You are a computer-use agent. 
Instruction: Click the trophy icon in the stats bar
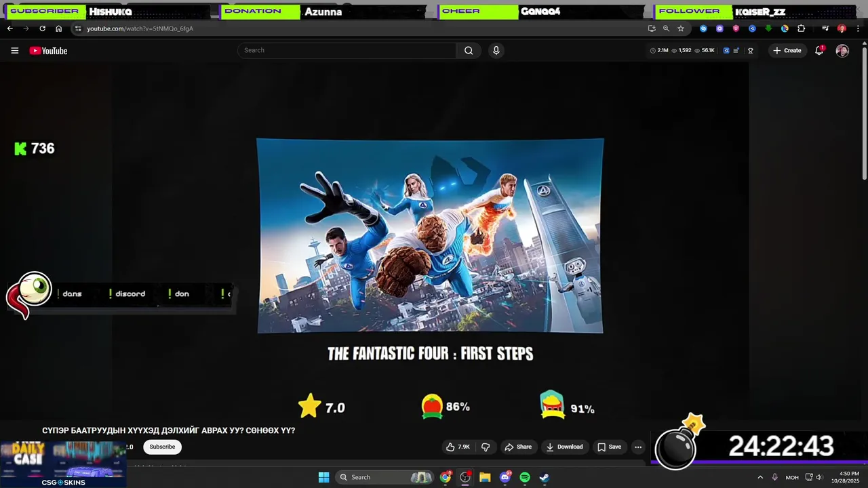751,51
